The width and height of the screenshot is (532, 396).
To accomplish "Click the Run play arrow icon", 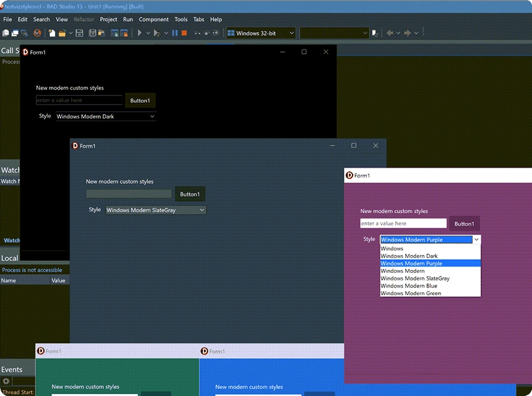I will point(140,33).
